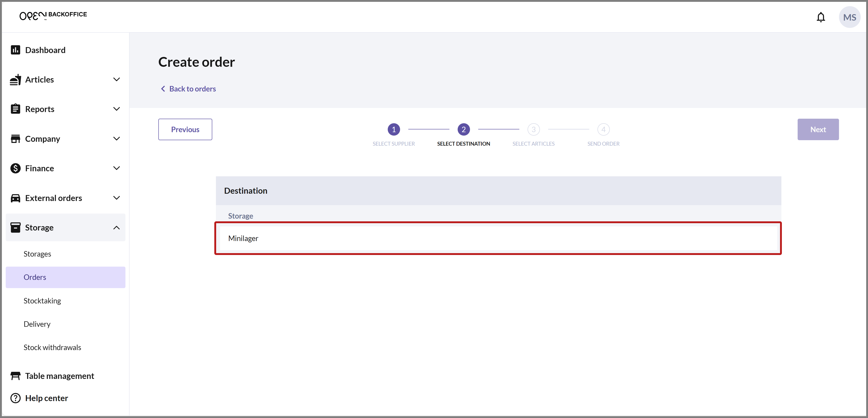Click the Previous button
Screen dimensions: 868x418
[x=185, y=129]
